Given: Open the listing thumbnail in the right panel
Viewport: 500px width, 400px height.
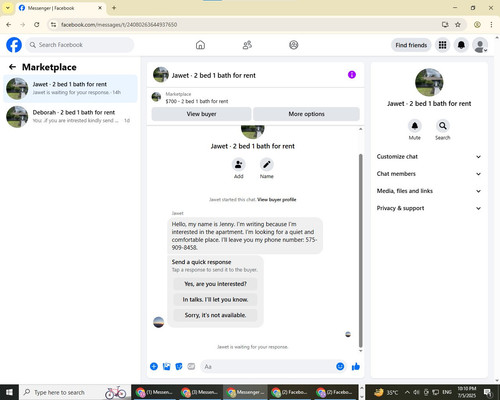Looking at the screenshot, I should [x=429, y=82].
